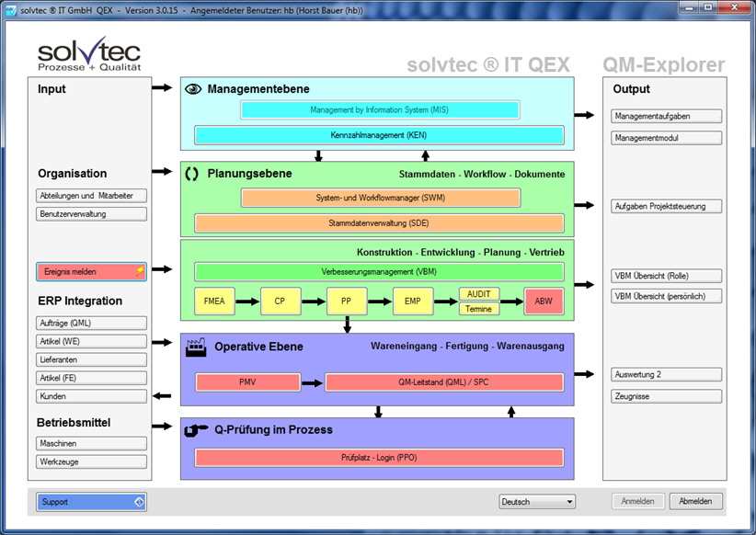
Task: Open the ABW module
Action: pos(544,302)
